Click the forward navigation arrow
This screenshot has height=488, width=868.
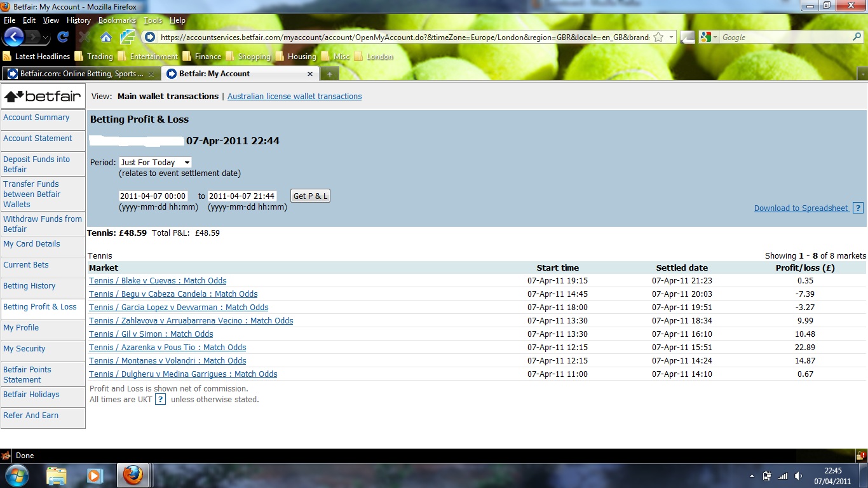point(33,37)
